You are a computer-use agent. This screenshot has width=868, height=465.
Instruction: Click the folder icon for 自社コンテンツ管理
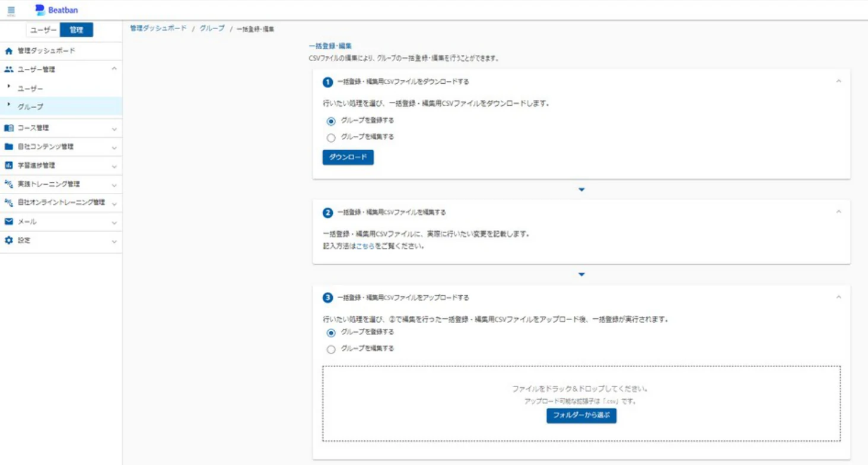coord(9,147)
